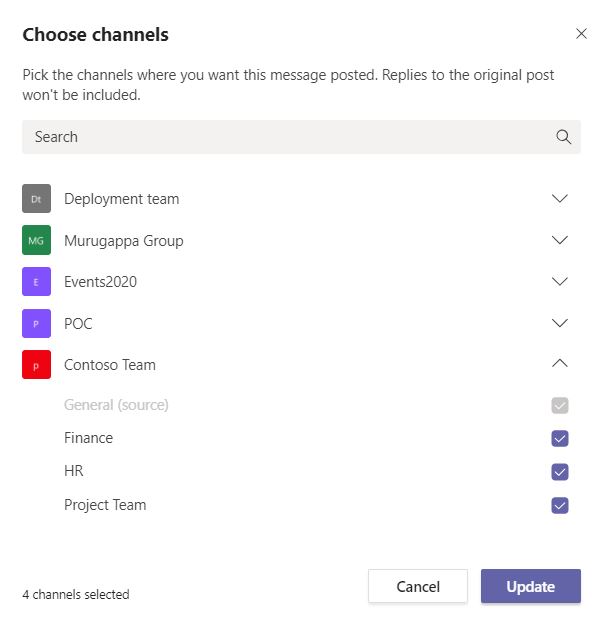The width and height of the screenshot is (604, 621).
Task: Click the 'Choose channels' dialog title
Action: tap(95, 35)
